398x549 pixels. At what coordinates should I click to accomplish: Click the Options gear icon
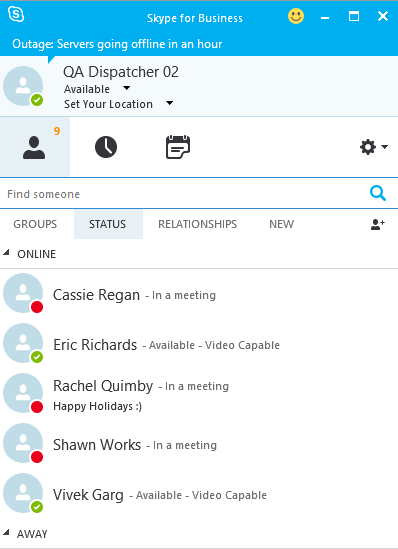point(368,147)
